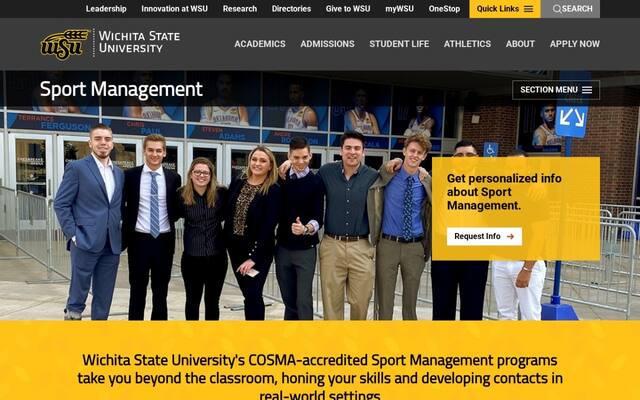Open the Leadership link
This screenshot has height=400, width=640.
(106, 9)
